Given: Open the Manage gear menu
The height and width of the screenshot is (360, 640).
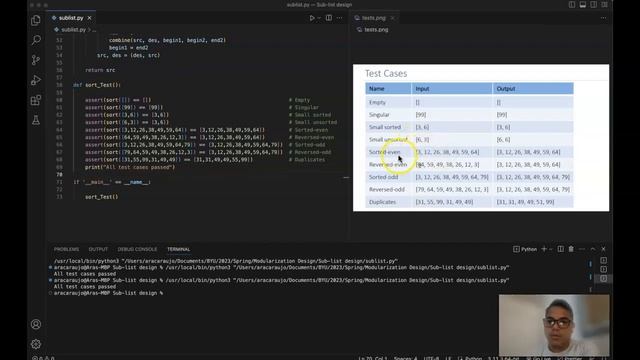Looking at the screenshot, I should tap(36, 344).
